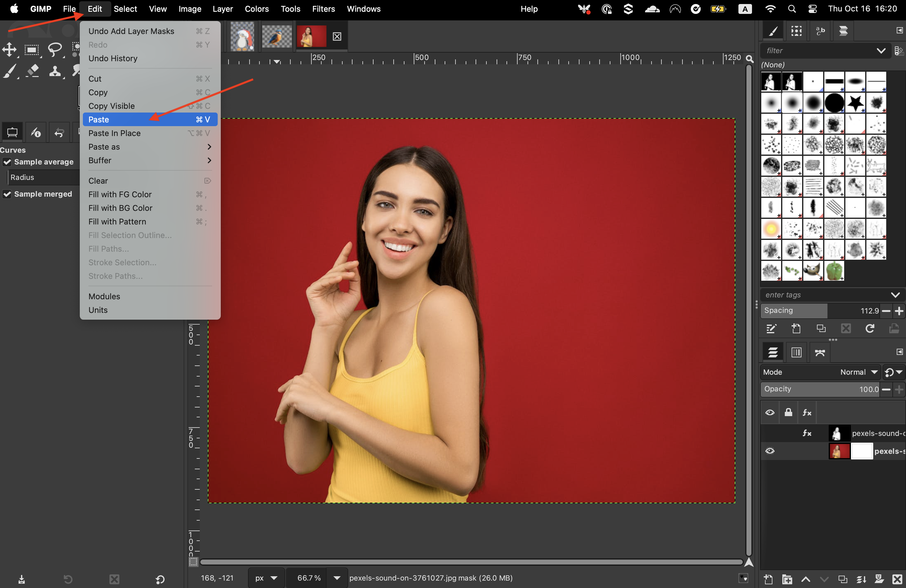Click the refresh brushes icon
The image size is (906, 588).
pos(870,328)
